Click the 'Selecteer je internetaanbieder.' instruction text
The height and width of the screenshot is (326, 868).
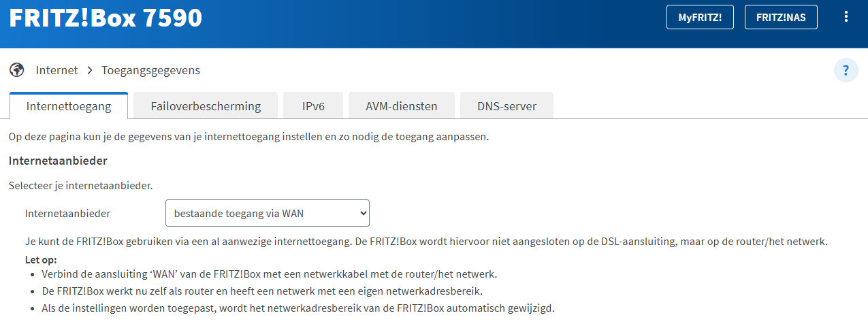[80, 184]
